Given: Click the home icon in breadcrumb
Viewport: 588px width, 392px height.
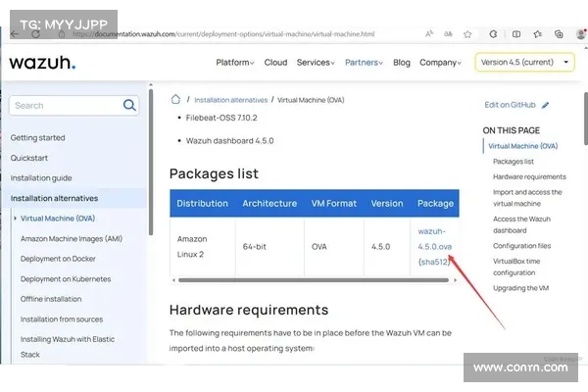Looking at the screenshot, I should coord(175,99).
